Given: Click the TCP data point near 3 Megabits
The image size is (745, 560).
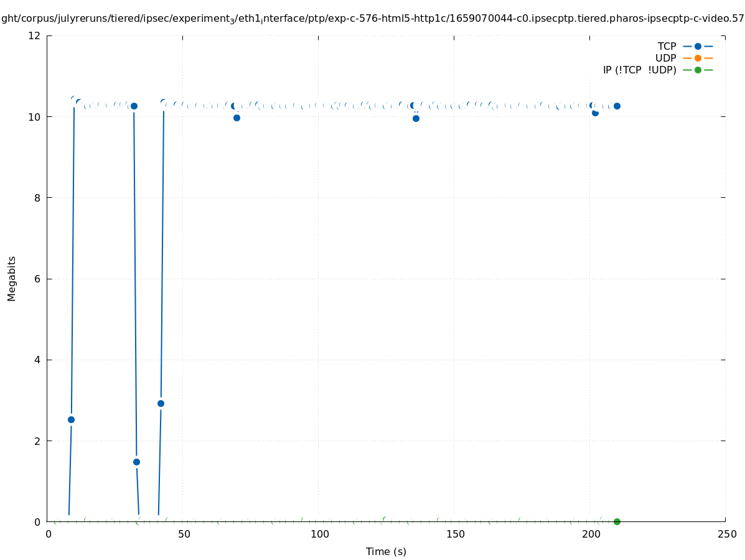Looking at the screenshot, I should tap(161, 403).
